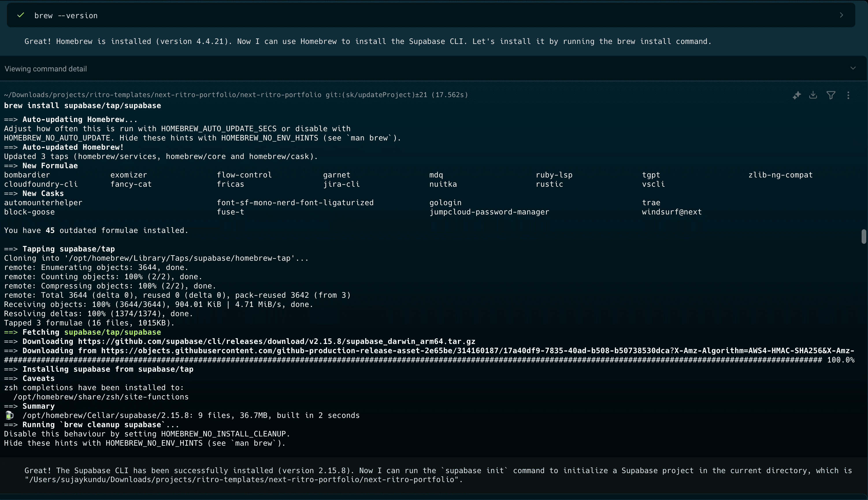
Task: Click the share/export icon in toolbar
Action: [813, 95]
